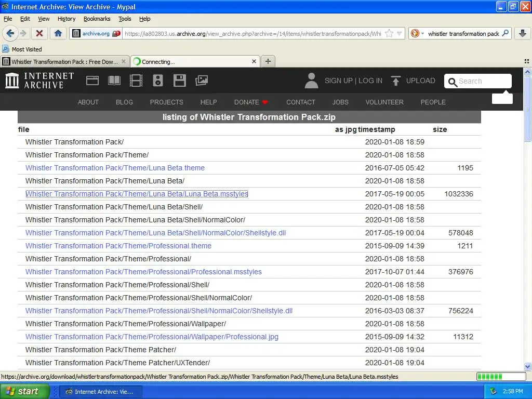This screenshot has width=532, height=399.
Task: Open the Downloads arrow button
Action: 523,33
